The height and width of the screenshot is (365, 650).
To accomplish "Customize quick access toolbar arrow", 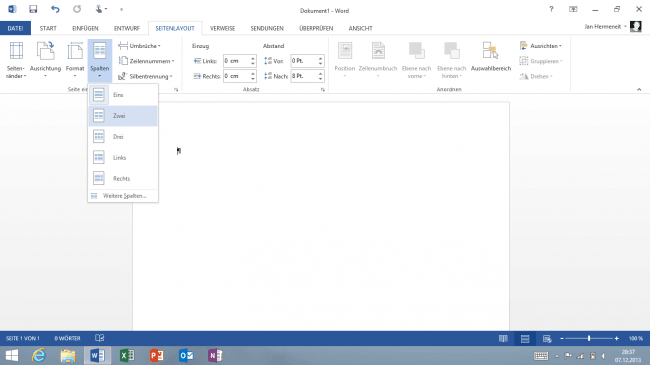I will (121, 9).
